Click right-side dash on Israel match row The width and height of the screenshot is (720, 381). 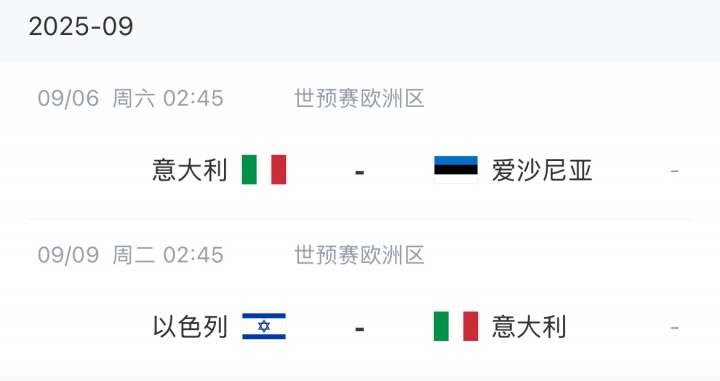coord(675,328)
